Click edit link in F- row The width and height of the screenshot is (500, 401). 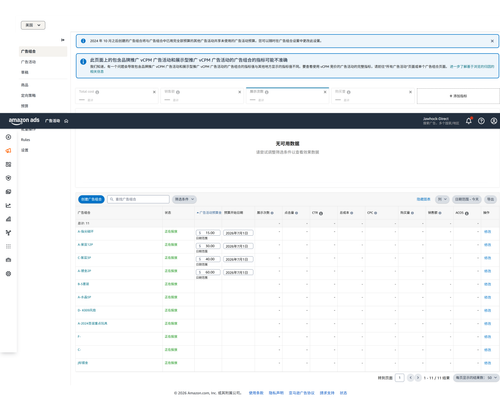488,337
